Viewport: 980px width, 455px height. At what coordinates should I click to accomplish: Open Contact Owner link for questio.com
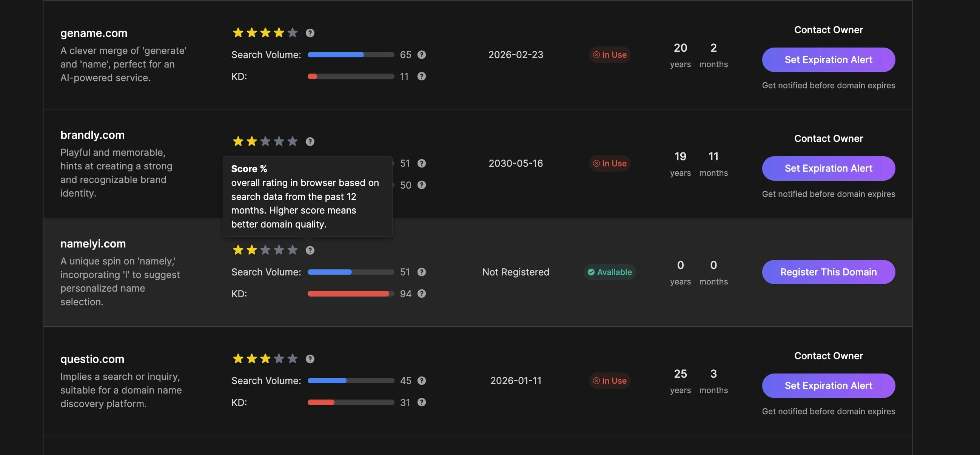coord(828,356)
